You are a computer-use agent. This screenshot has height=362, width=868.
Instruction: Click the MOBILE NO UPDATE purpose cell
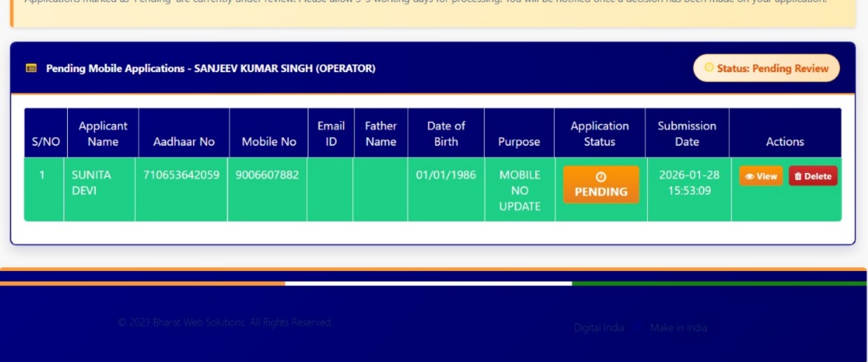click(x=520, y=190)
